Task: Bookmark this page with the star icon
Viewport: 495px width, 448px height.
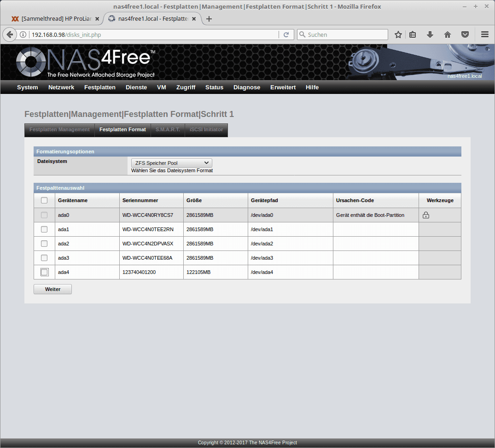Action: click(398, 35)
